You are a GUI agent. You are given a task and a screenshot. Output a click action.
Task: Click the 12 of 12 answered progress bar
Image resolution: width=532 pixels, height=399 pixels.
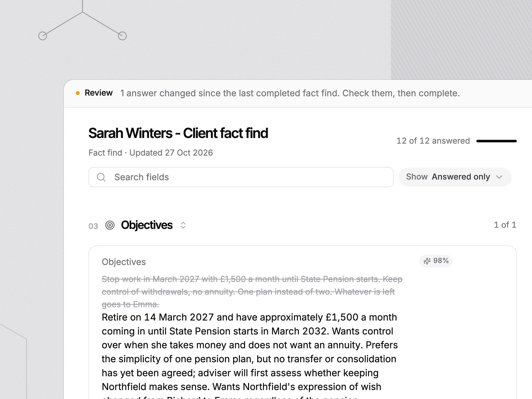click(x=496, y=141)
